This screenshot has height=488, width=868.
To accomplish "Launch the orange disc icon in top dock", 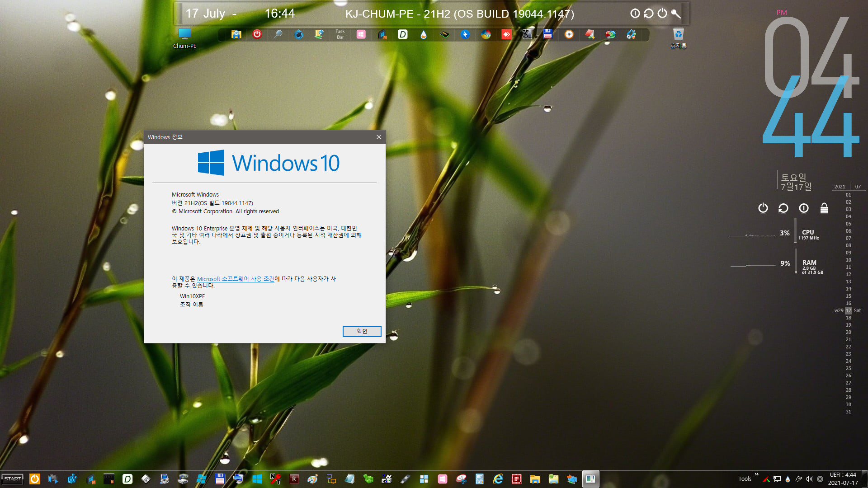I will coord(569,34).
